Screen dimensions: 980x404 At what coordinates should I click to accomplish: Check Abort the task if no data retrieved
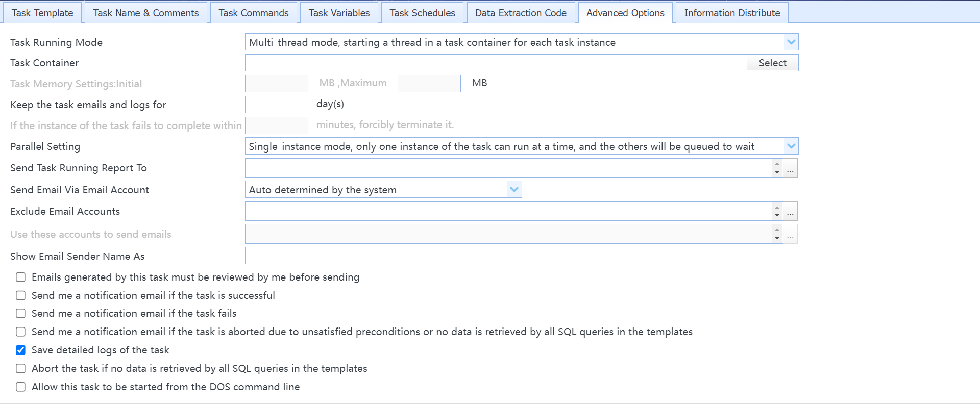[x=20, y=368]
